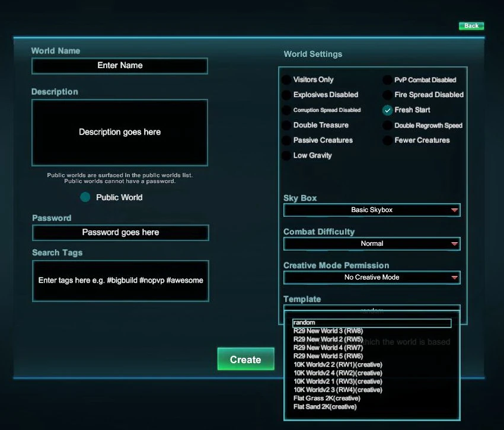Open the Sky Box dropdown
The image size is (504, 430).
pyautogui.click(x=372, y=210)
